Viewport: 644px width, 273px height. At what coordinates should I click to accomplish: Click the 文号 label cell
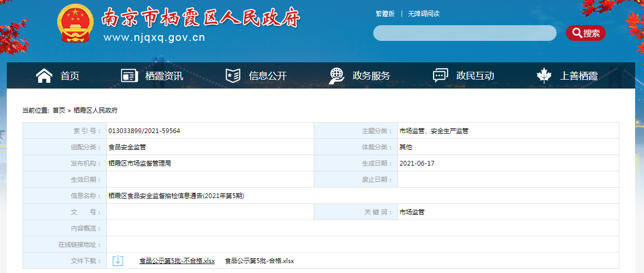point(64,212)
